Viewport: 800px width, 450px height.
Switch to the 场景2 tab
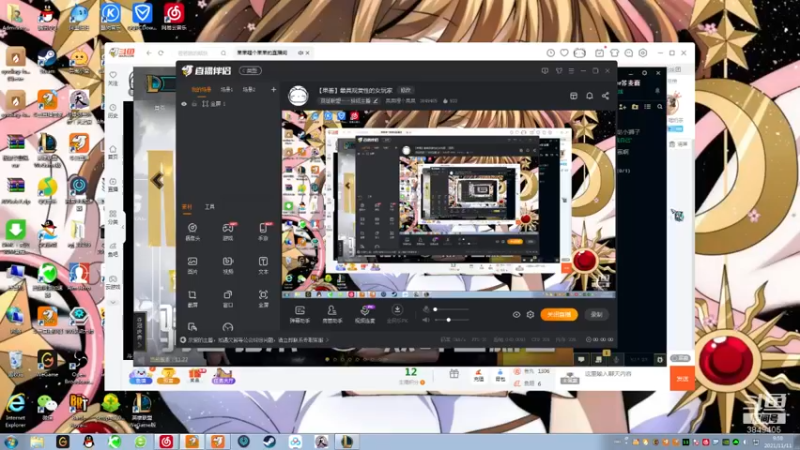tap(249, 90)
